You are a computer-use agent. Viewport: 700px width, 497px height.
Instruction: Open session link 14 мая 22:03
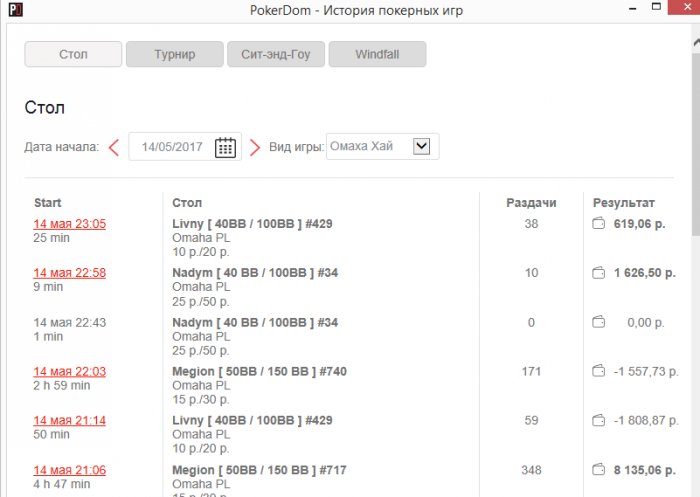click(x=70, y=372)
